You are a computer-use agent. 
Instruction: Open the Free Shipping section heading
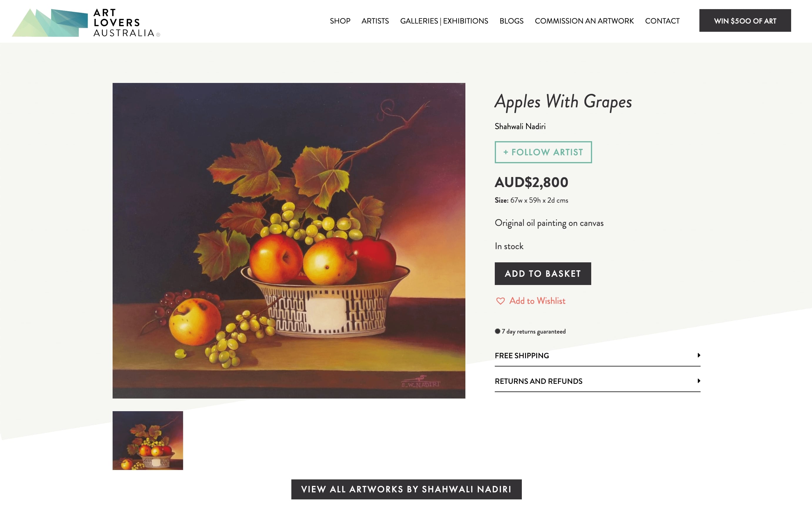522,356
